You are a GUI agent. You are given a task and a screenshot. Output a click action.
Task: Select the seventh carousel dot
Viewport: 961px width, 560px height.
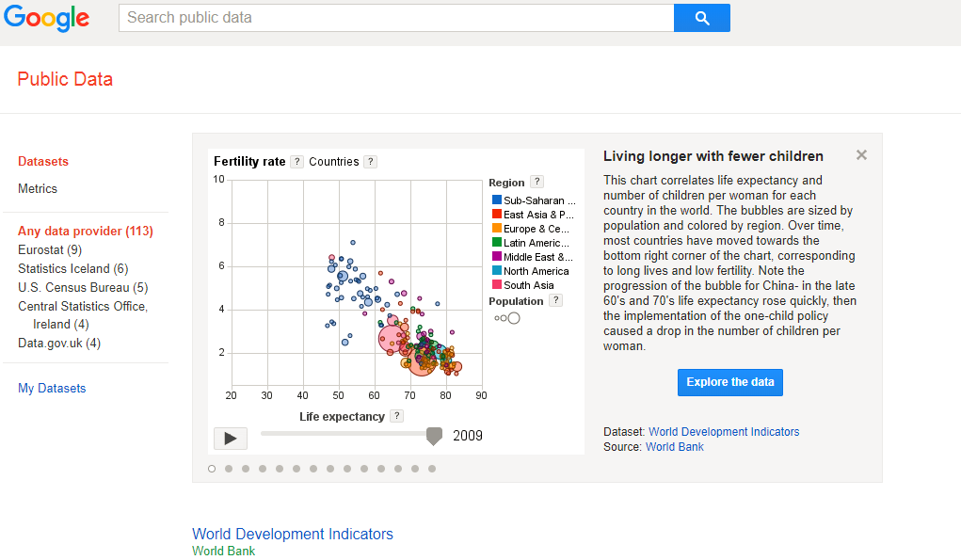pos(313,469)
